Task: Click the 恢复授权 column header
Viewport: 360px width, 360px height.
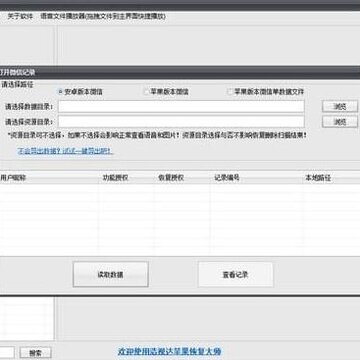Action: 182,178
